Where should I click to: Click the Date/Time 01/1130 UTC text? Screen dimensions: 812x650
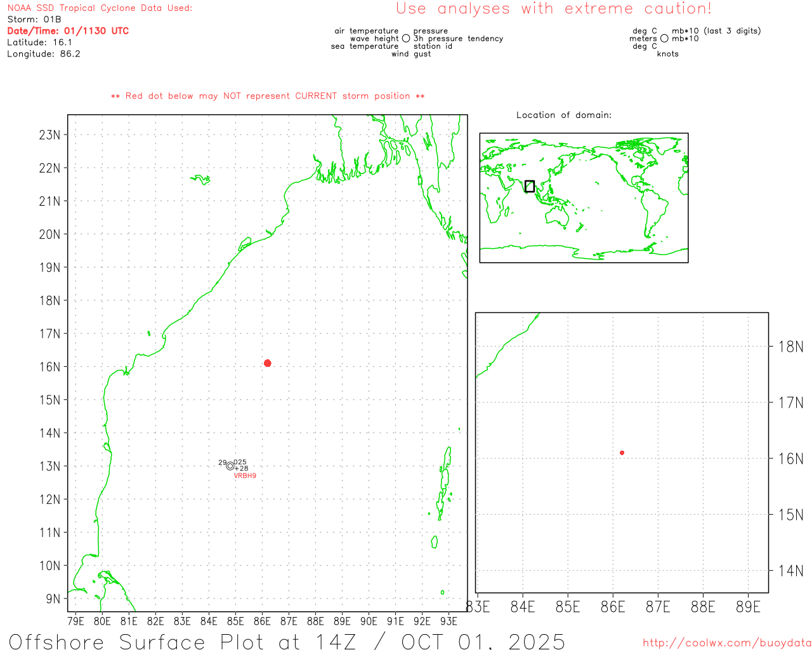(68, 31)
